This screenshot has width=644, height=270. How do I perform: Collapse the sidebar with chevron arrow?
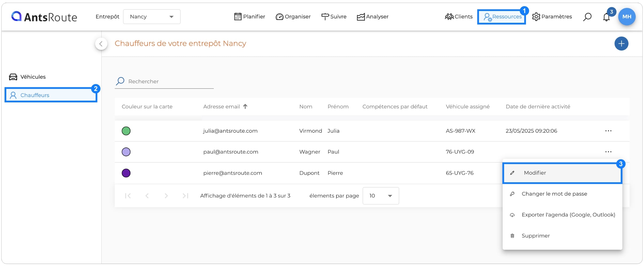click(x=101, y=44)
